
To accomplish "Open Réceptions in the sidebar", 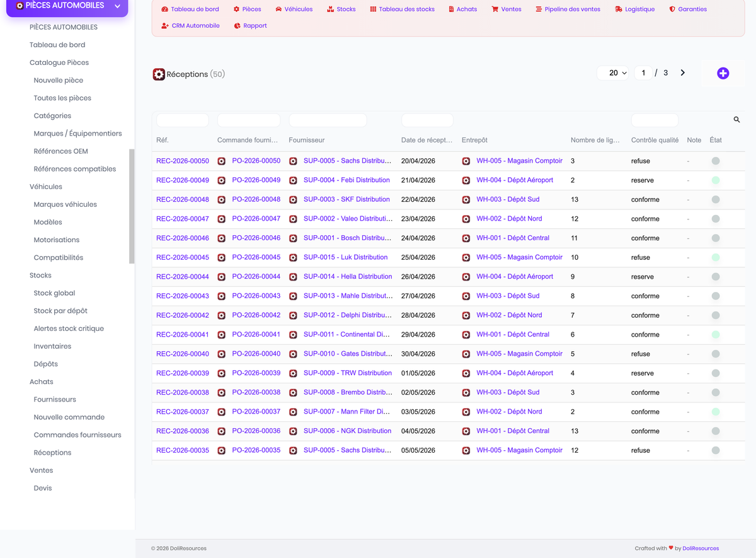I will pyautogui.click(x=52, y=453).
